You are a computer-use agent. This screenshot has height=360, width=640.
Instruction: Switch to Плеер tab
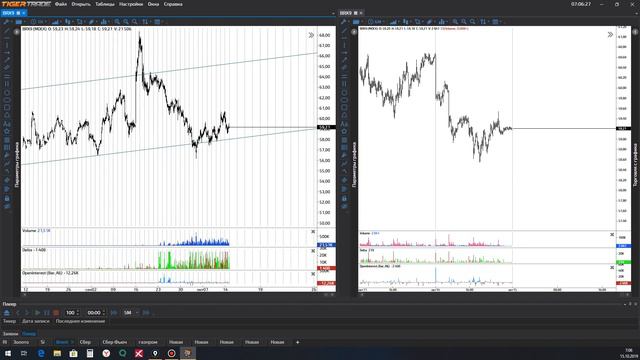point(29,334)
